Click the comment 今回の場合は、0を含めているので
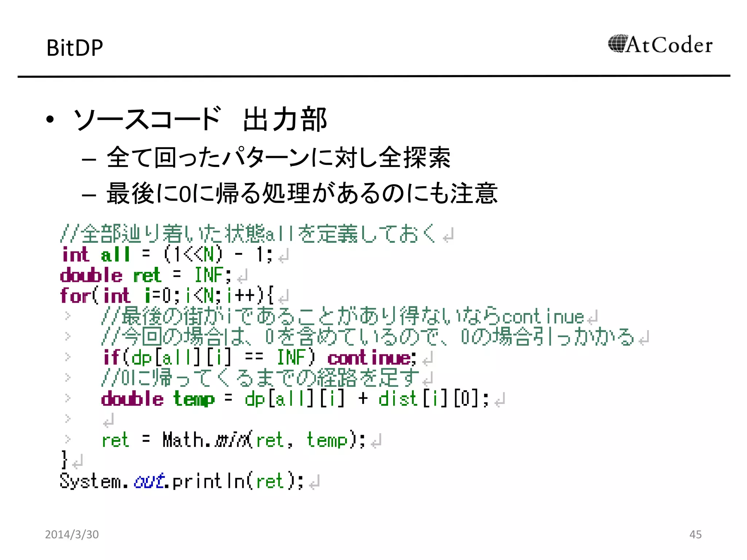The height and width of the screenshot is (560, 747). coord(368,337)
